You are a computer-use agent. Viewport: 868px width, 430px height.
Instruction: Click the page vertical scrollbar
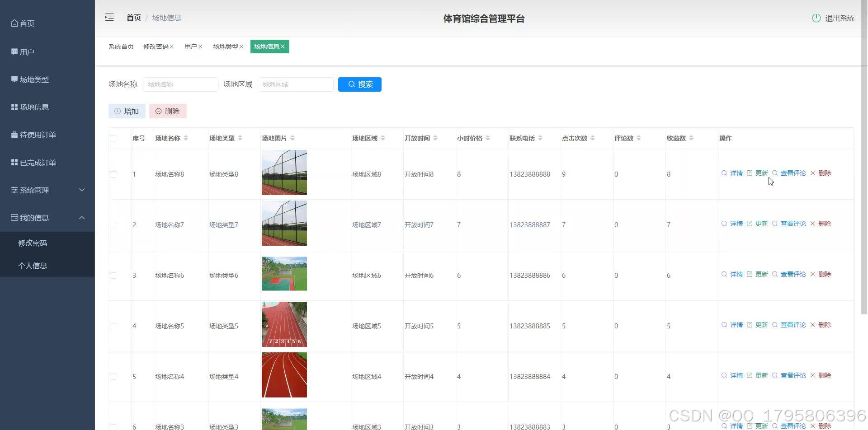click(864, 158)
